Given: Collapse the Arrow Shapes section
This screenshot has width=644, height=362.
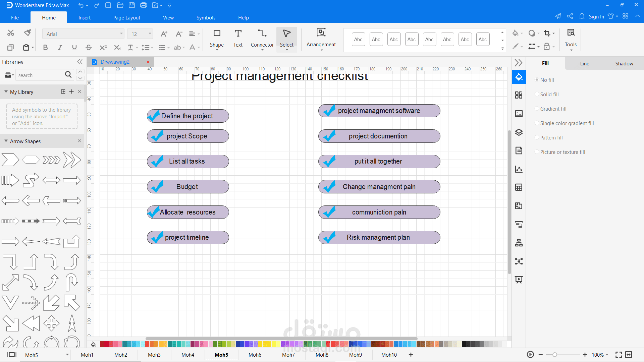Looking at the screenshot, I should [6, 141].
